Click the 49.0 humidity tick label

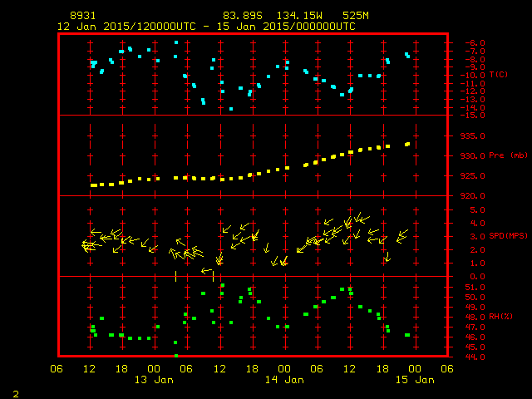475,308
